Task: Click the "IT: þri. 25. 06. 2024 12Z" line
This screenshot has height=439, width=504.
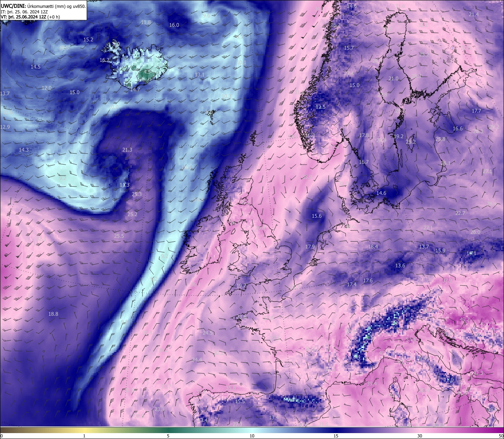Action: [x=25, y=12]
